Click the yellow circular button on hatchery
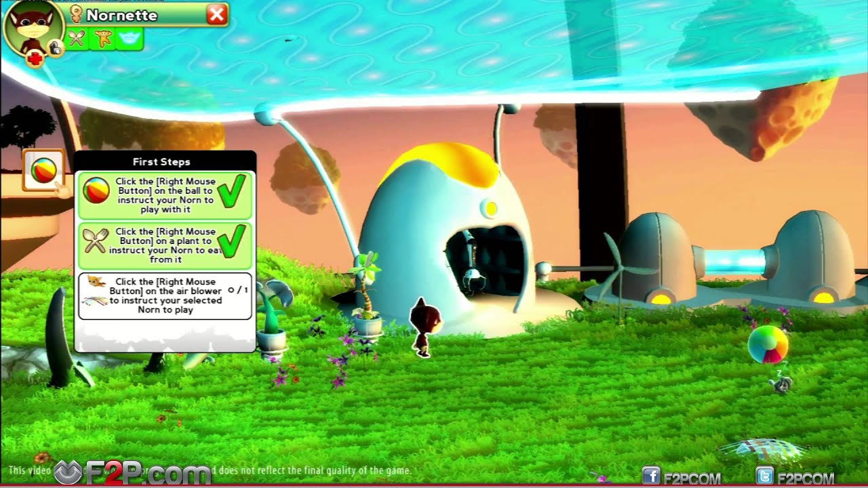 [490, 209]
